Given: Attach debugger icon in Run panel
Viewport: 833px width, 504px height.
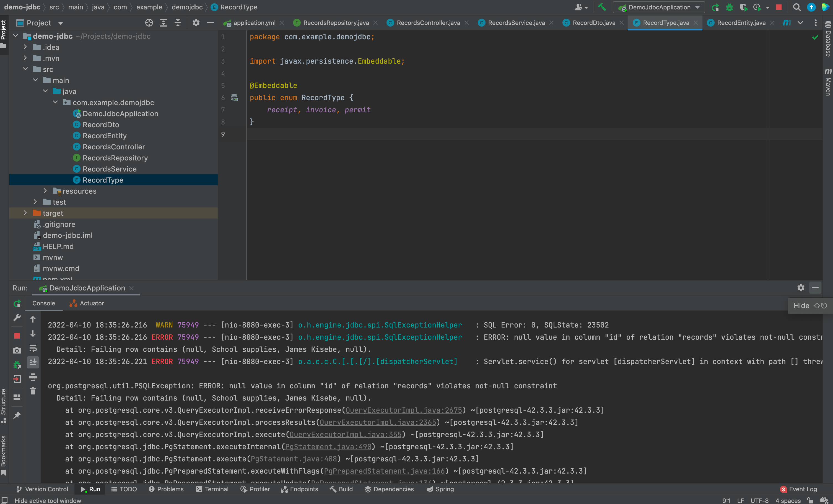Looking at the screenshot, I should tap(17, 365).
